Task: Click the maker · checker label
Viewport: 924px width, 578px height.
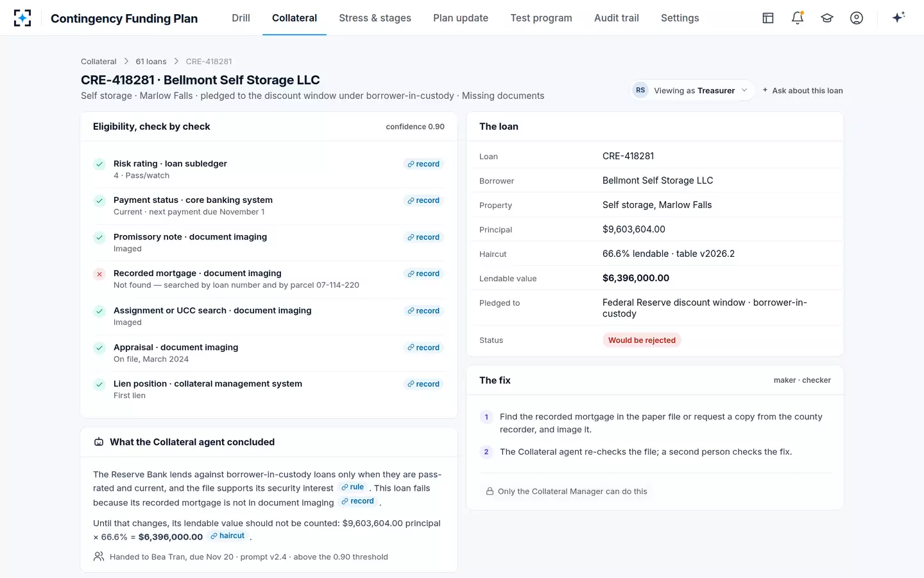Action: [802, 381]
